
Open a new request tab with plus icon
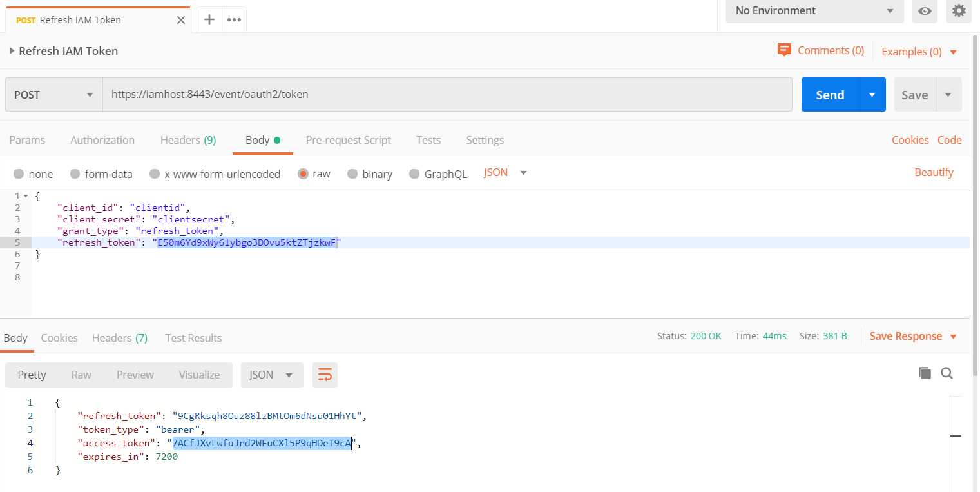pyautogui.click(x=209, y=19)
